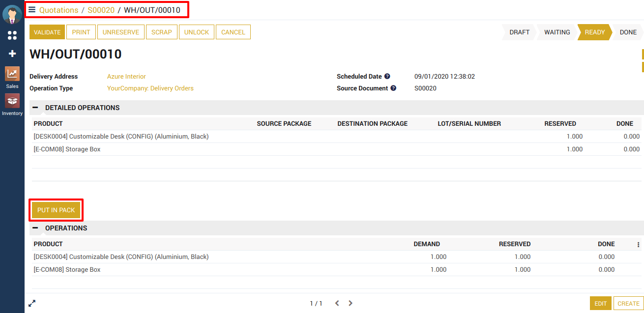Collapse the Operations section

tap(35, 228)
